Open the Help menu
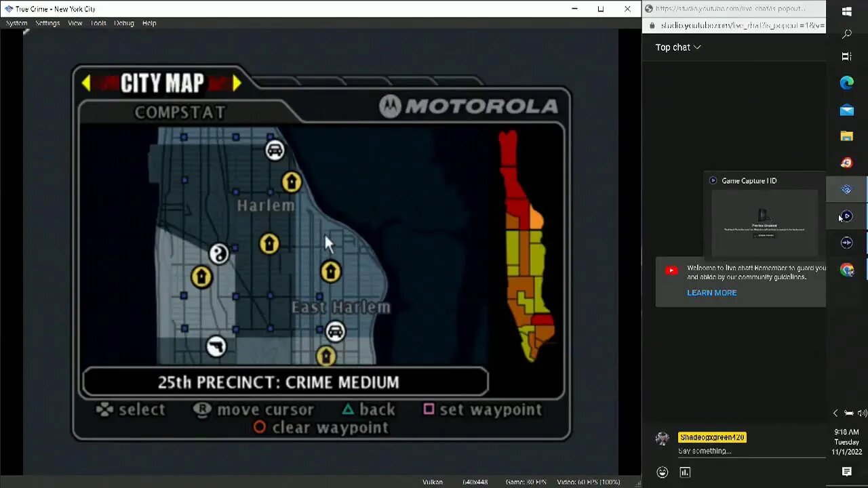 149,23
